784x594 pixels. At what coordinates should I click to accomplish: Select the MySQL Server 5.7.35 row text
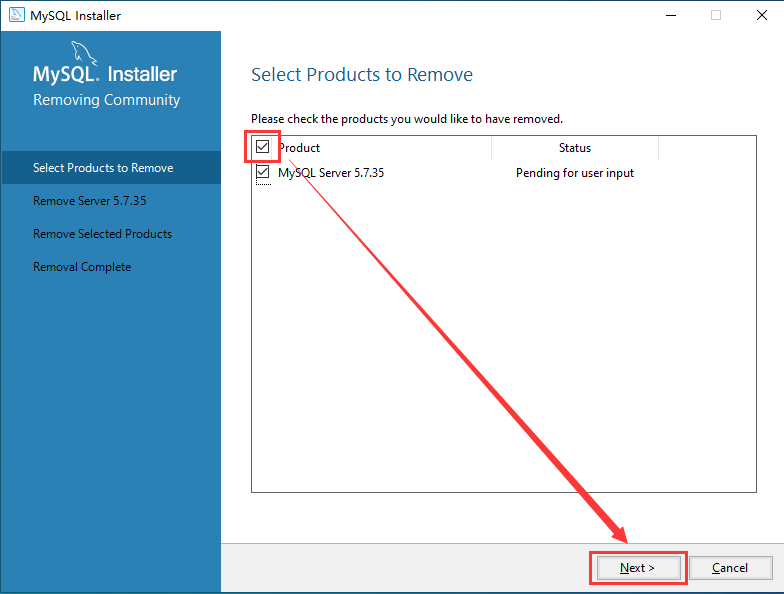click(331, 173)
